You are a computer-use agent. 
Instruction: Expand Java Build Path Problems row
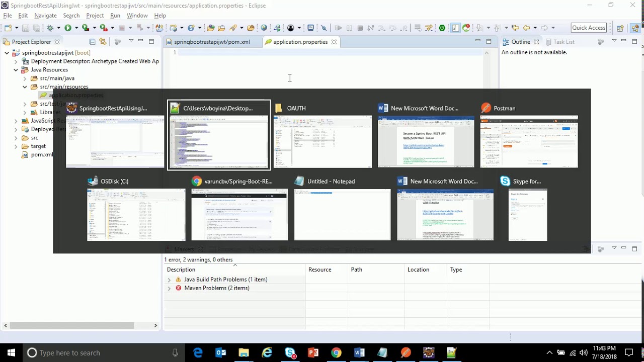coord(169,280)
